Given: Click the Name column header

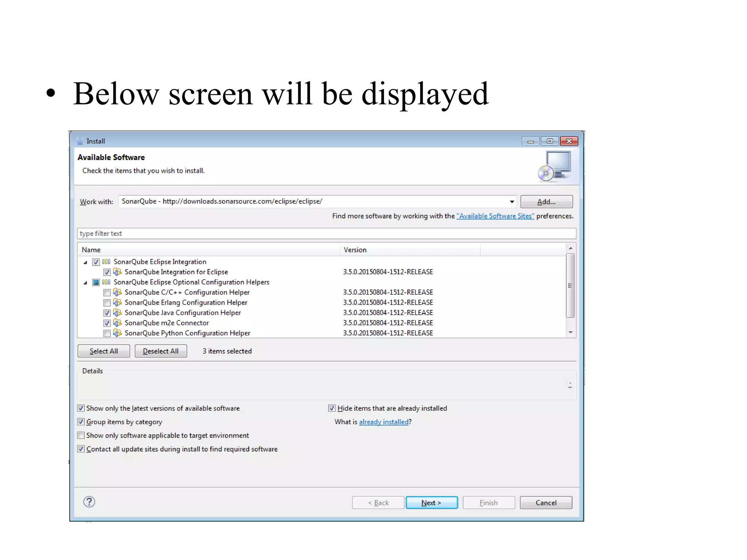Looking at the screenshot, I should [x=209, y=250].
